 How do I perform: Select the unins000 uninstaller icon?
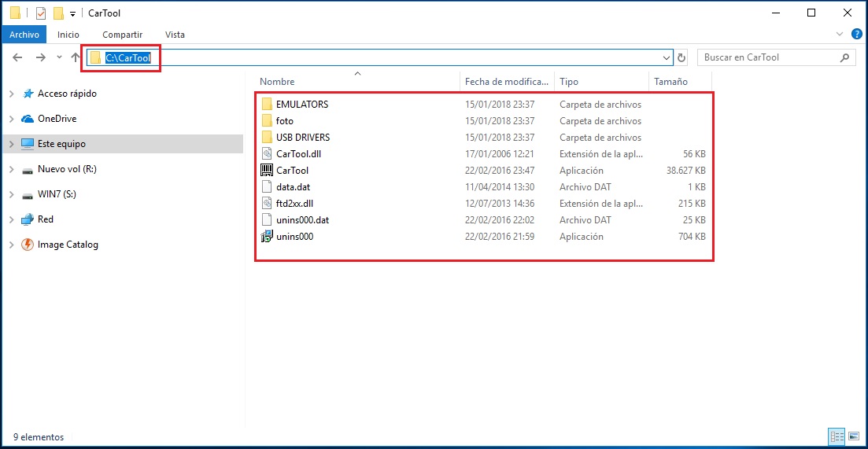pyautogui.click(x=268, y=237)
